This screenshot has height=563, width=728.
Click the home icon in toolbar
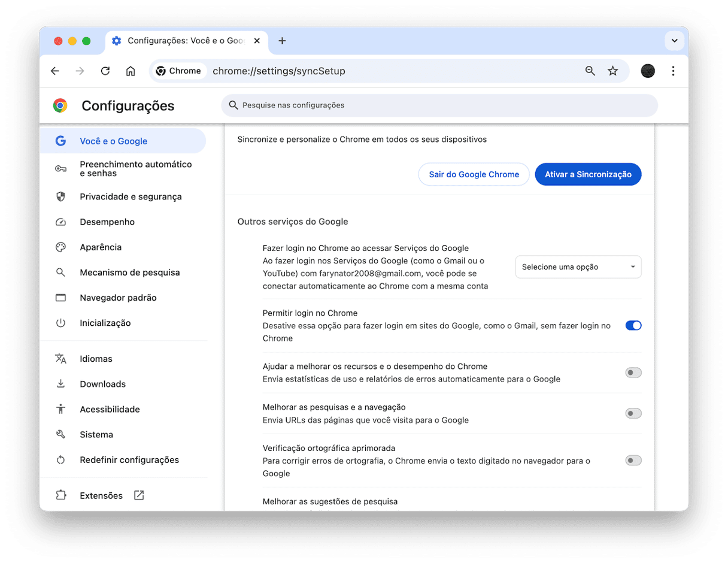coord(131,71)
